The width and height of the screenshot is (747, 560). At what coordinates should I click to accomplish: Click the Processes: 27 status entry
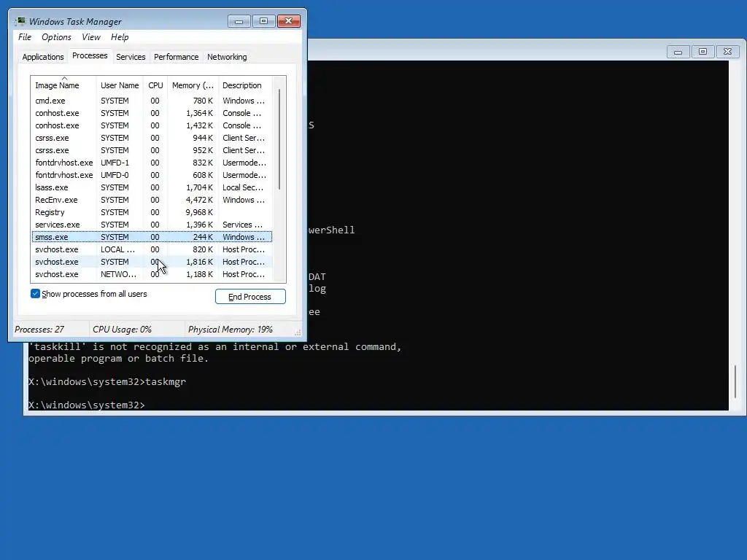(39, 329)
